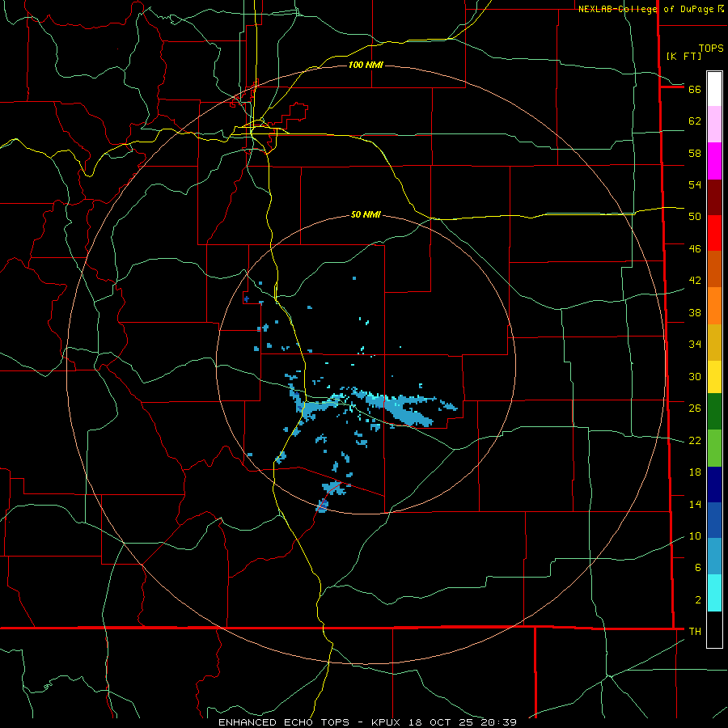Click the medium blue legend swatch

714,520
